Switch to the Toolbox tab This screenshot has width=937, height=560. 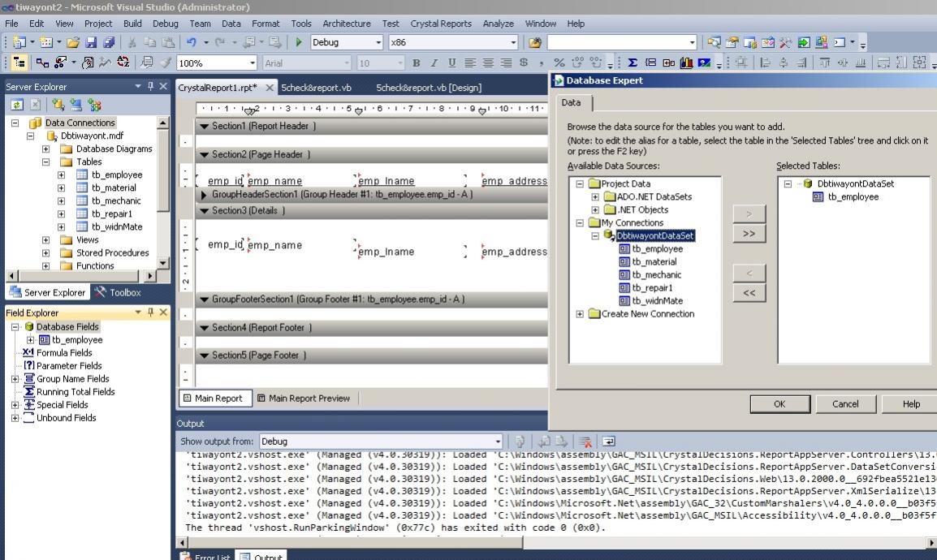click(117, 292)
